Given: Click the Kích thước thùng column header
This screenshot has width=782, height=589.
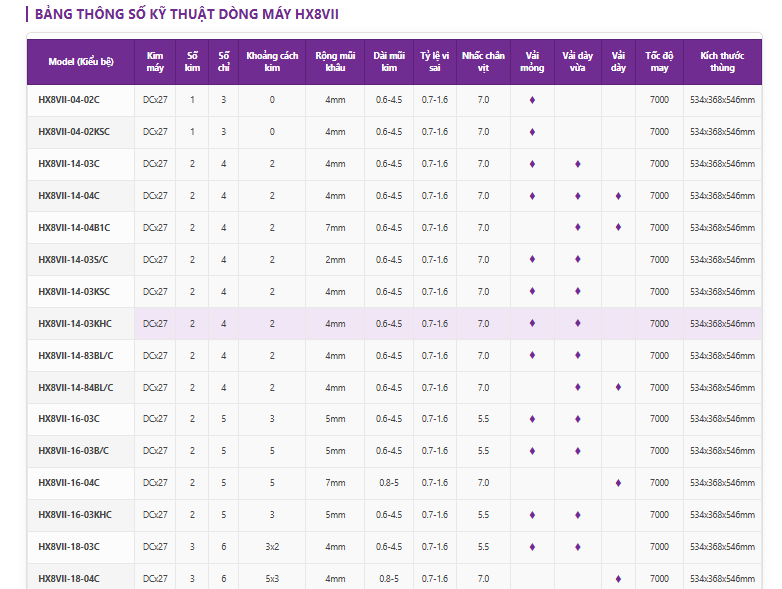Looking at the screenshot, I should pyautogui.click(x=722, y=62).
